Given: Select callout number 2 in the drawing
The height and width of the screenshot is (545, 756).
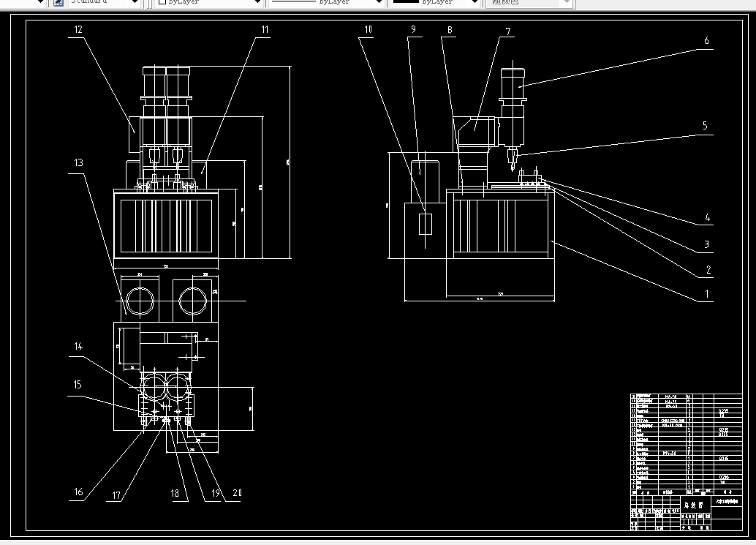Looking at the screenshot, I should point(708,270).
